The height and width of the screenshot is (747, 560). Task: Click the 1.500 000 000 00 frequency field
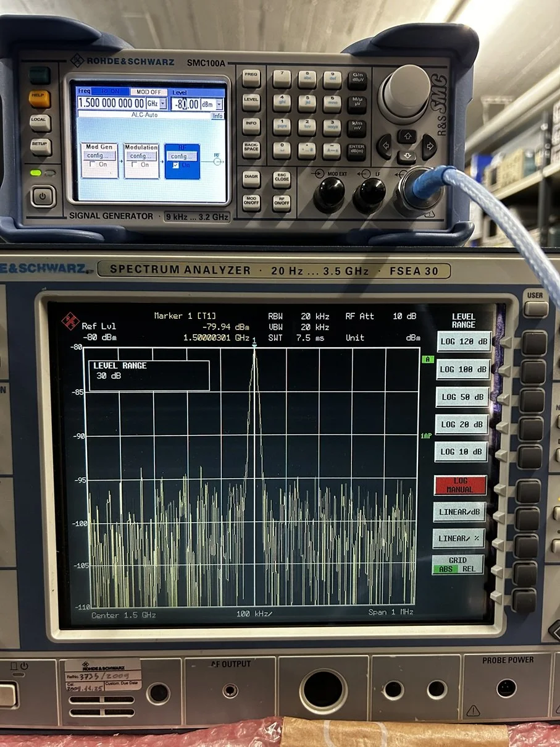click(x=111, y=104)
